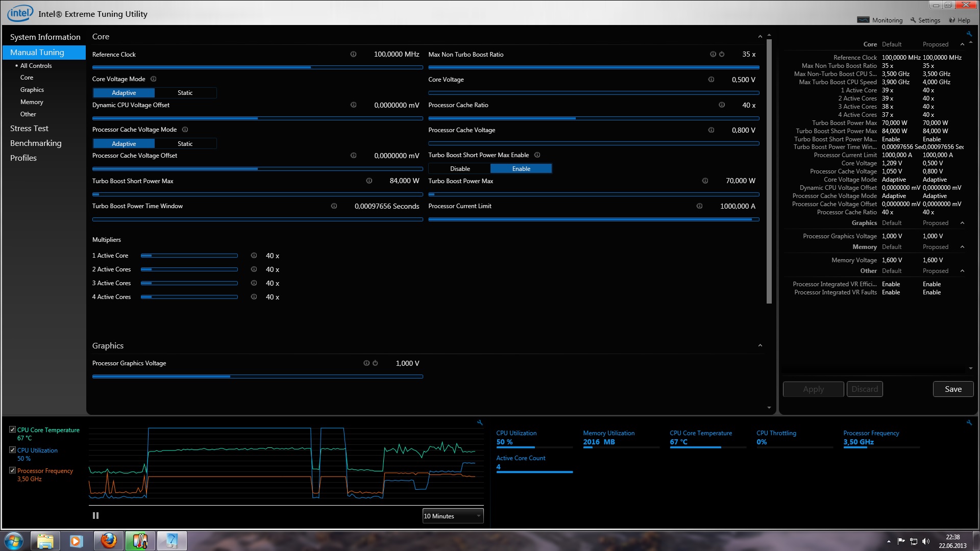980x551 pixels.
Task: Click the Save button
Action: coord(953,389)
